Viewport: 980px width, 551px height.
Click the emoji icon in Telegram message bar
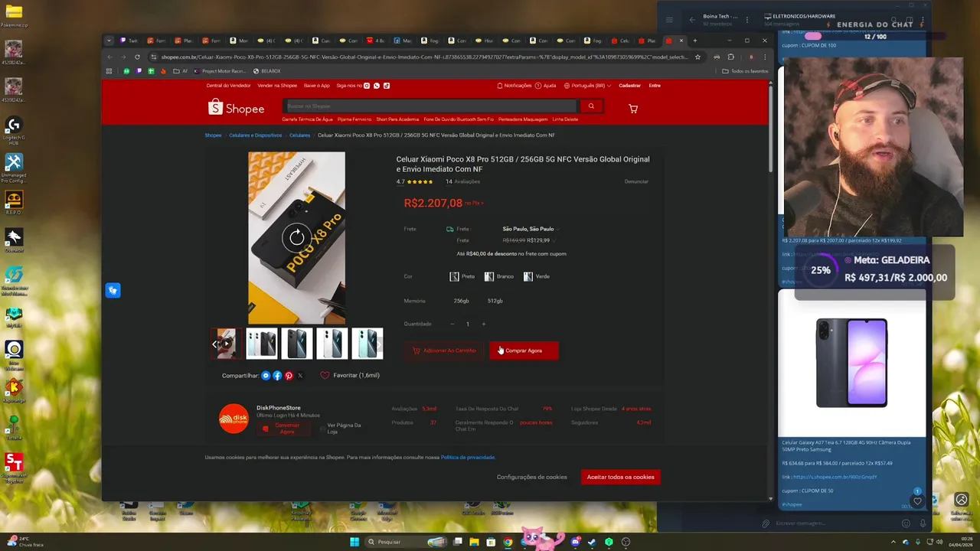point(906,523)
